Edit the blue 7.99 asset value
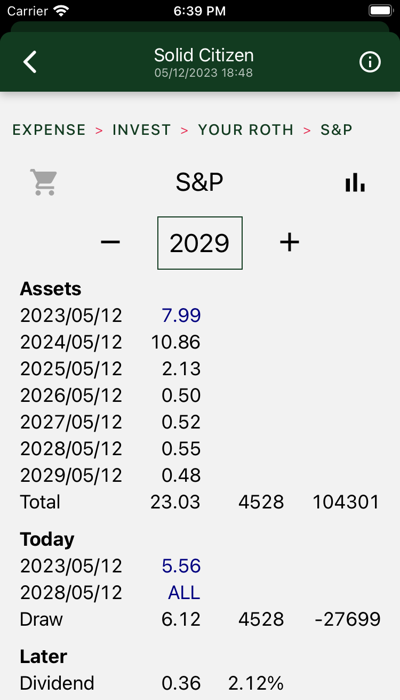400x700 pixels. click(181, 315)
